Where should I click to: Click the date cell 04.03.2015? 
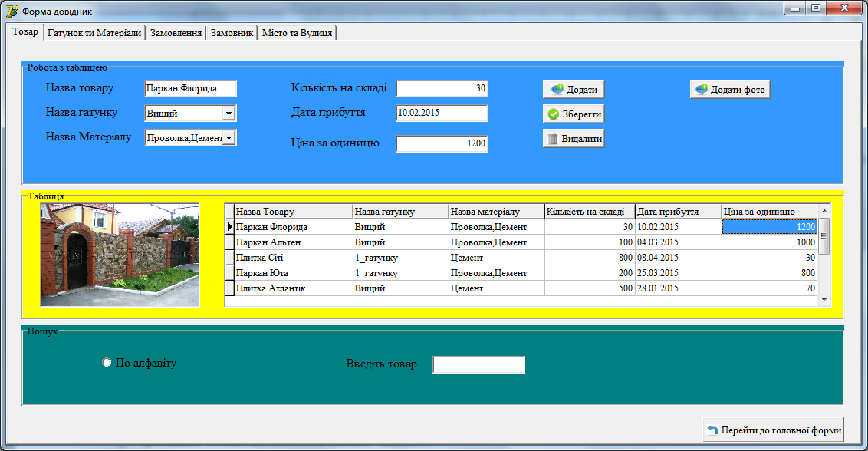[678, 242]
